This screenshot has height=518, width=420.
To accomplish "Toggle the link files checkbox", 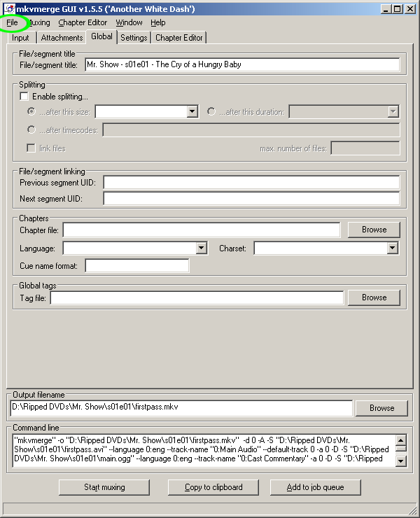I will pos(31,148).
